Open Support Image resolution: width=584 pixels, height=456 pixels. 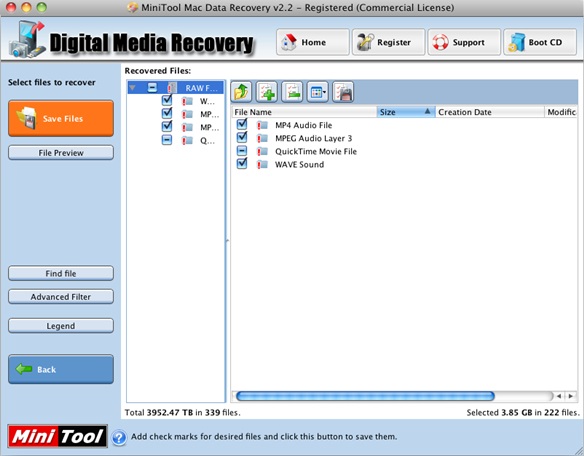(x=464, y=42)
